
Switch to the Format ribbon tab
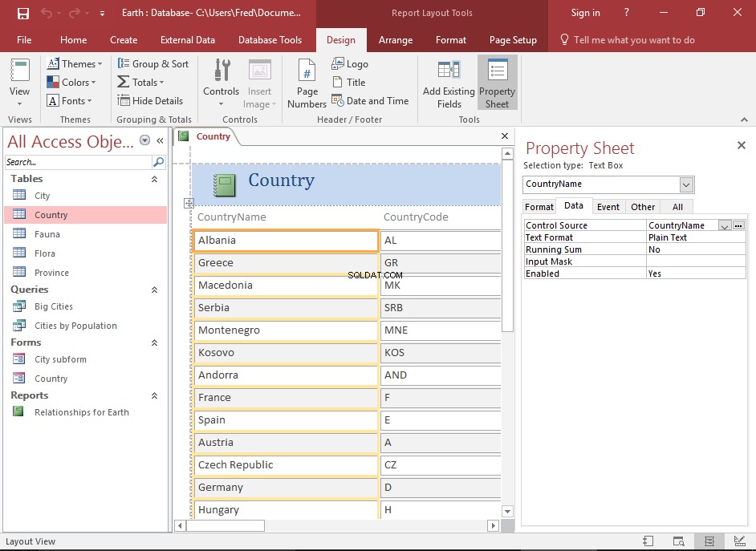click(451, 40)
